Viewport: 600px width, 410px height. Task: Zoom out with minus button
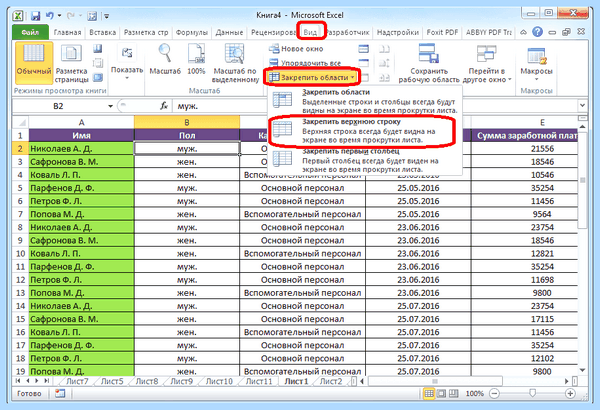pos(494,394)
